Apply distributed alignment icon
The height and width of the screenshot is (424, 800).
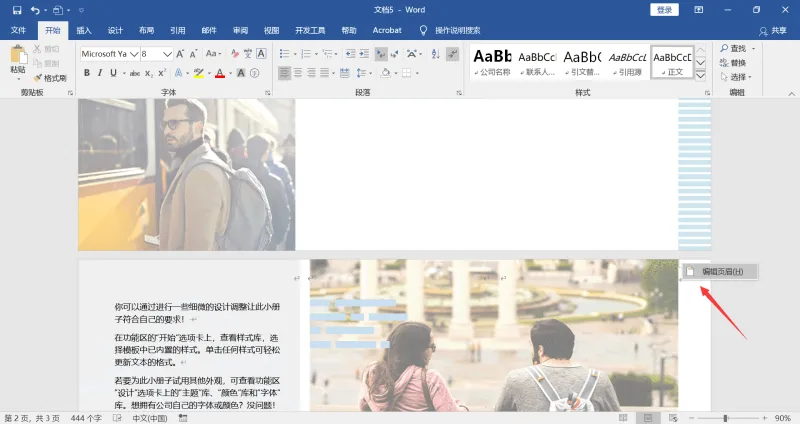tap(344, 73)
